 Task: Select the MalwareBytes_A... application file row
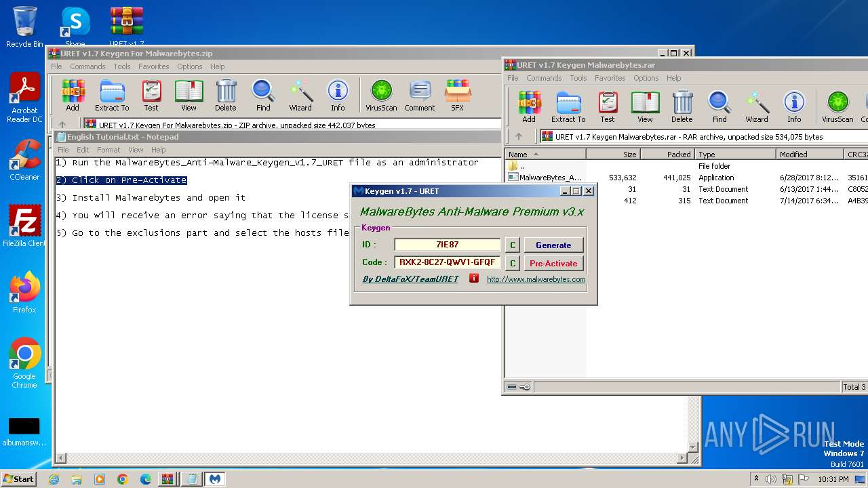[x=686, y=178]
